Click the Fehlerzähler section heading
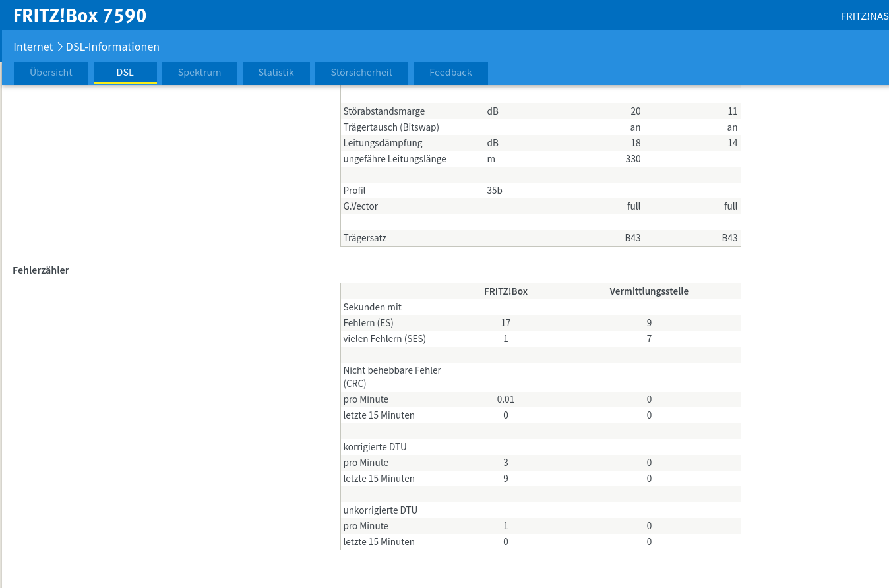889x588 pixels. coord(41,270)
